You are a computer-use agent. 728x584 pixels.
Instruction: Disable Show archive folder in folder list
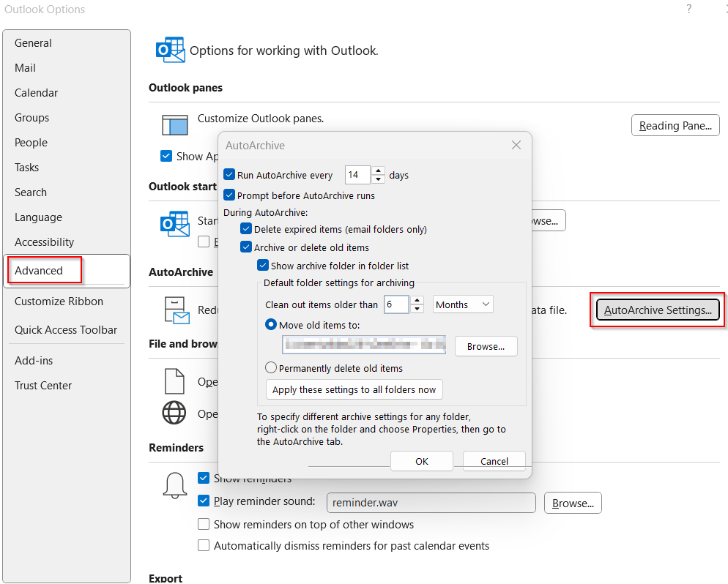(263, 266)
